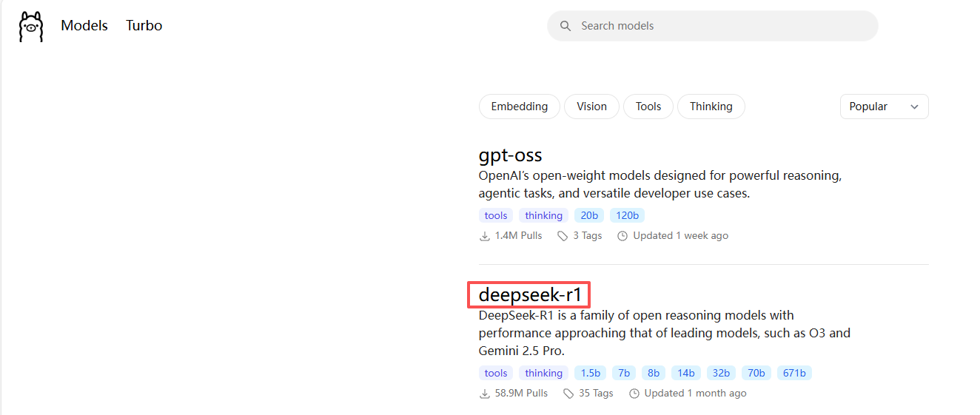Click the Ollama llama logo
This screenshot has width=980, height=415.
click(x=31, y=26)
